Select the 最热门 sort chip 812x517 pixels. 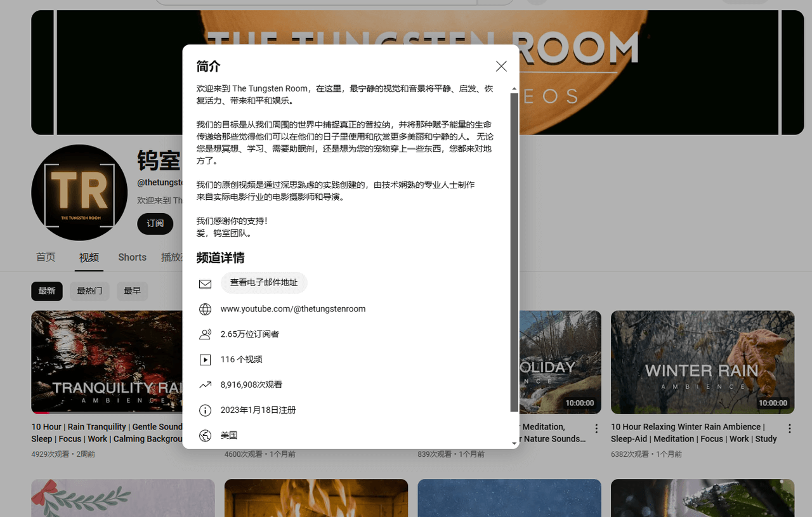tap(89, 291)
